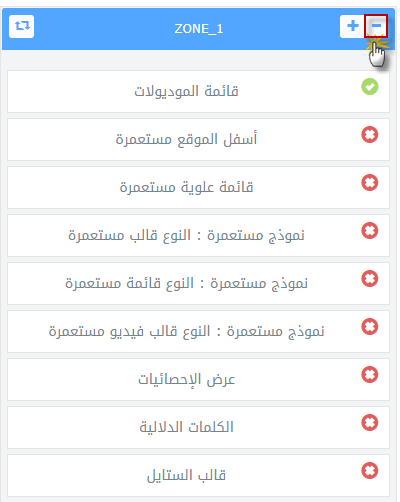Image resolution: width=400 pixels, height=502 pixels.
Task: Open the قائمة علوية مستعمرة item
Action: point(198,187)
